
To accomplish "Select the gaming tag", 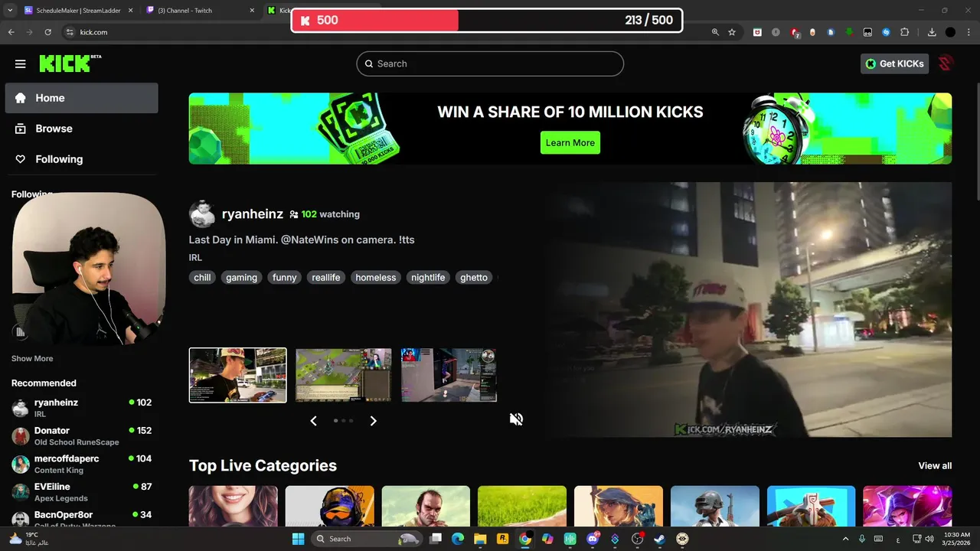I will click(241, 278).
